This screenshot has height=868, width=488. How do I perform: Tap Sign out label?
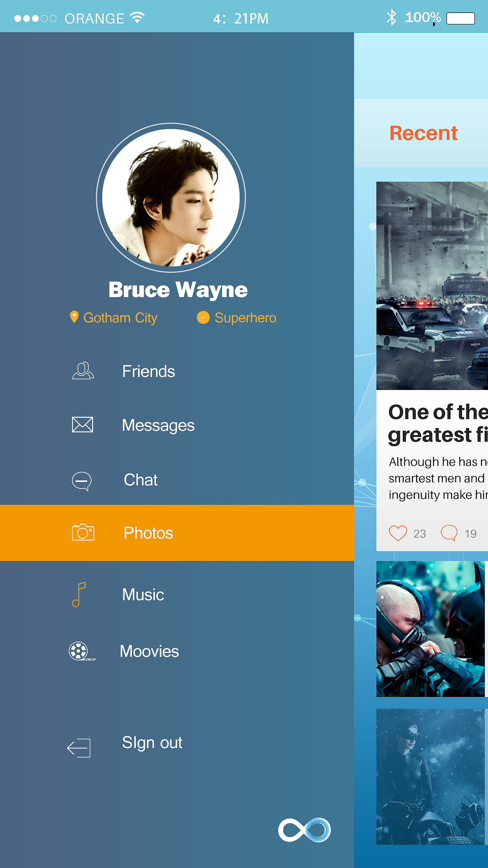(x=152, y=743)
